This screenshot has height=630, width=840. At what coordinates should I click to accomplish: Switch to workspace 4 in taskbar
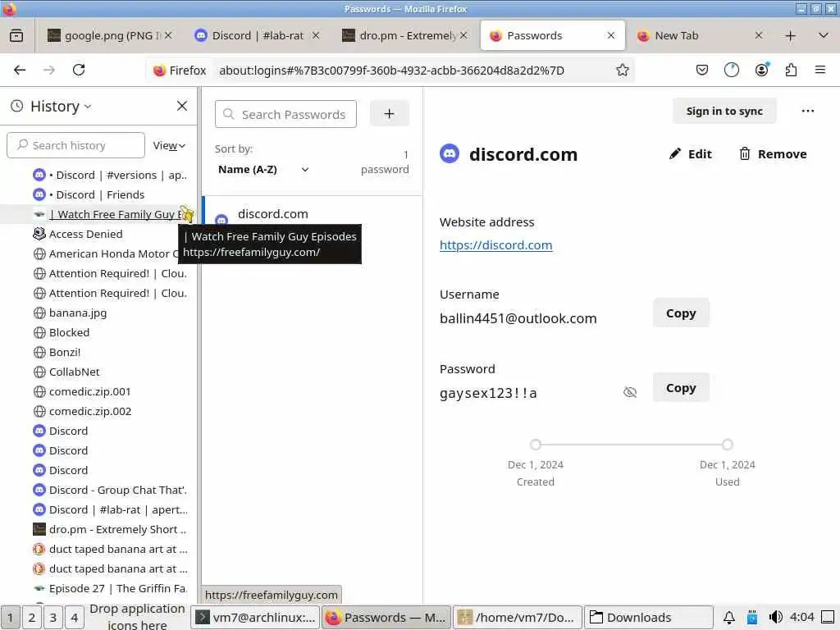pos(75,618)
